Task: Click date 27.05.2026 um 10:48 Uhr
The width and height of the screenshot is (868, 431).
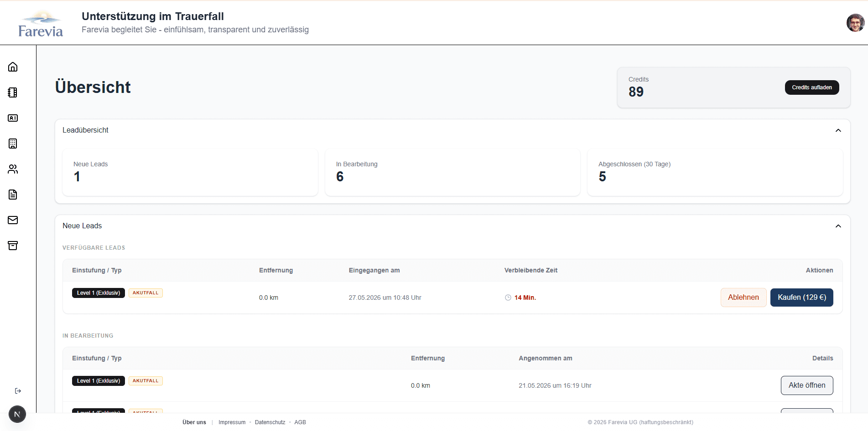Action: pos(385,298)
